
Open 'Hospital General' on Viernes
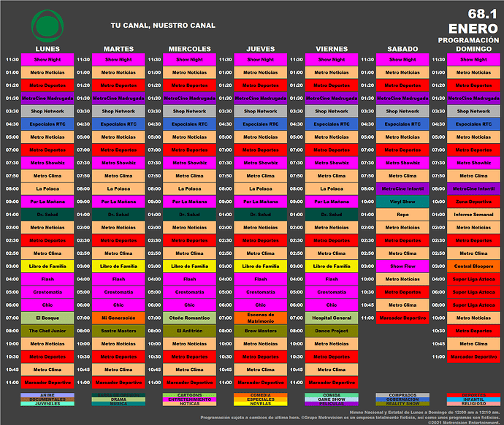click(x=332, y=318)
